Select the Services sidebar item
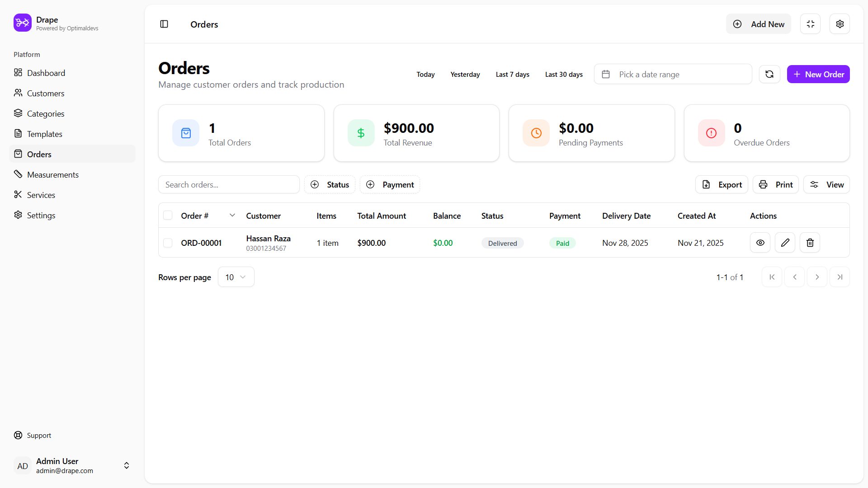 [x=41, y=195]
